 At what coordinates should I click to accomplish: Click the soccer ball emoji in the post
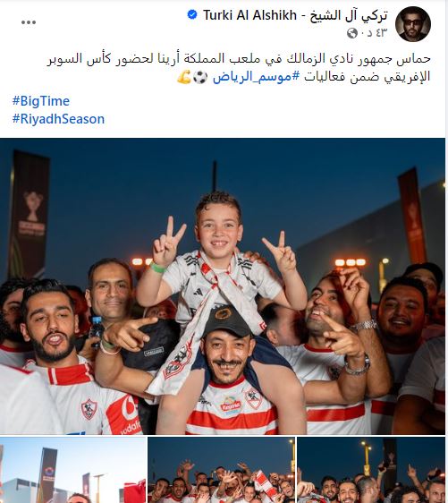pyautogui.click(x=200, y=77)
